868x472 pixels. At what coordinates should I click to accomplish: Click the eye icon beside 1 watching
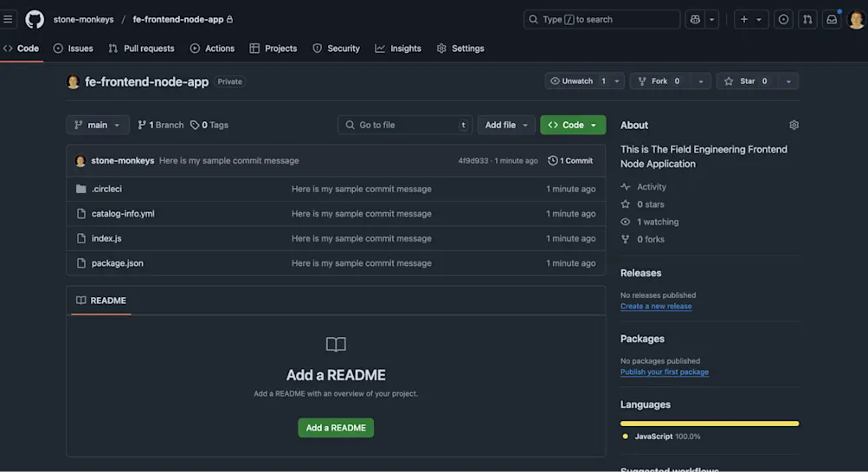point(626,222)
